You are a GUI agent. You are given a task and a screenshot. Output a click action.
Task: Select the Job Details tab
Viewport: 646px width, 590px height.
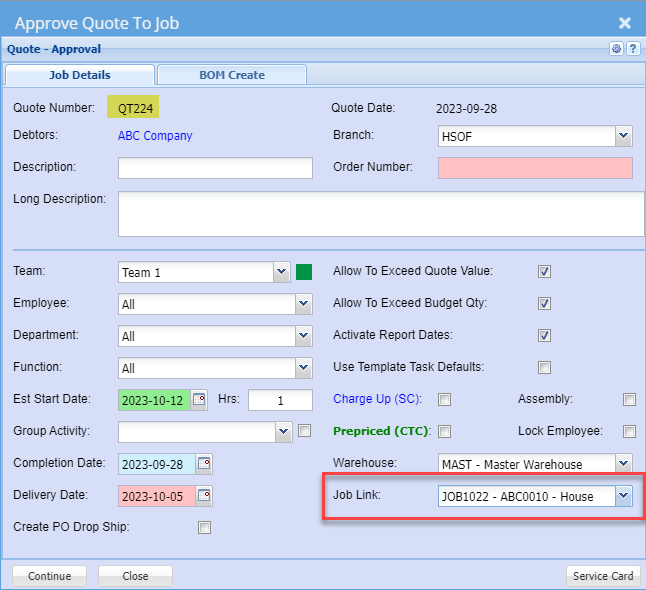80,75
